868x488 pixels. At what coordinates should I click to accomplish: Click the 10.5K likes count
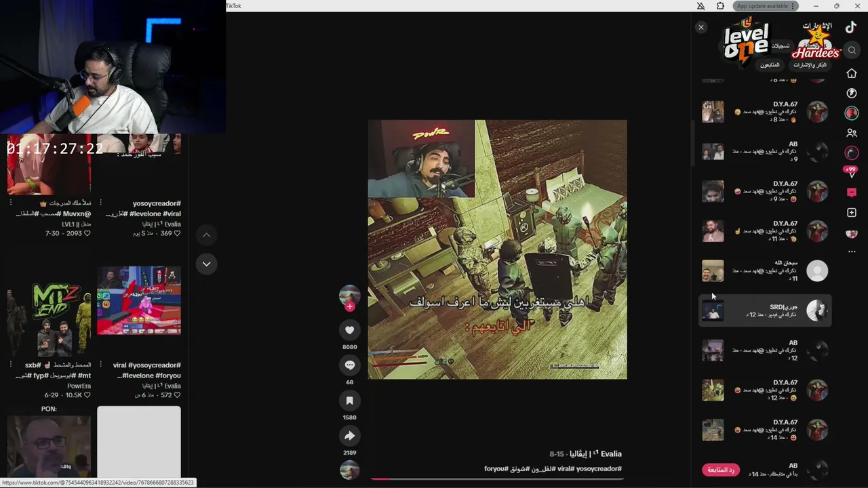click(x=73, y=395)
